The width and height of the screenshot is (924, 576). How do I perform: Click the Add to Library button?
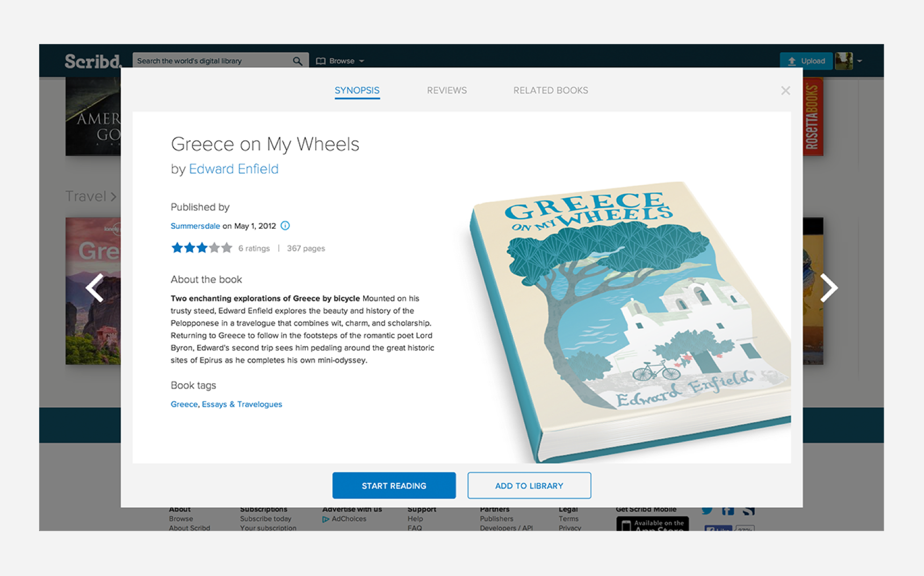coord(529,486)
